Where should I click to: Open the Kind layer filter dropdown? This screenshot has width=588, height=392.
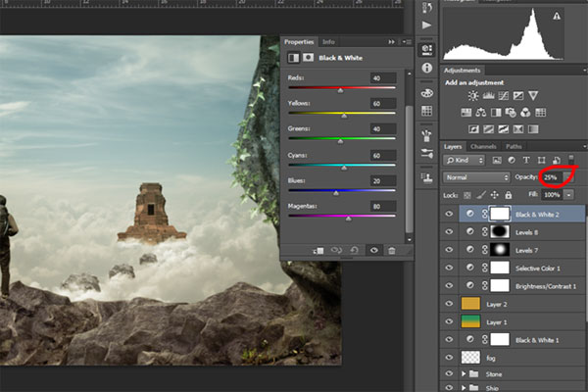465,160
